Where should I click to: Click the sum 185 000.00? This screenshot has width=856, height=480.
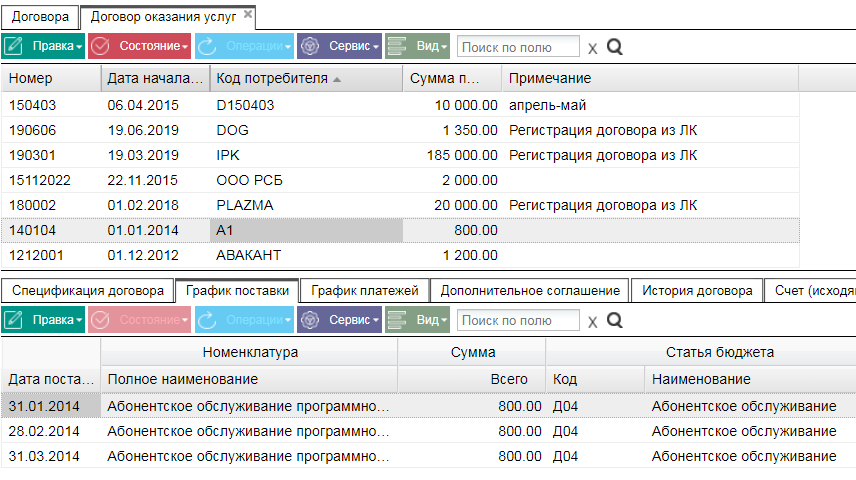coord(462,155)
